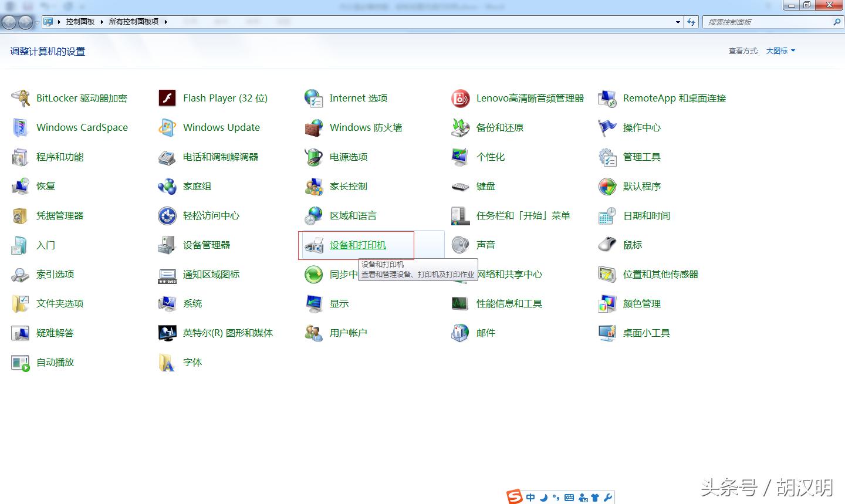This screenshot has width=845, height=504.
Task: Navigate to 控制面板 in the breadcrumb
Action: [x=80, y=22]
